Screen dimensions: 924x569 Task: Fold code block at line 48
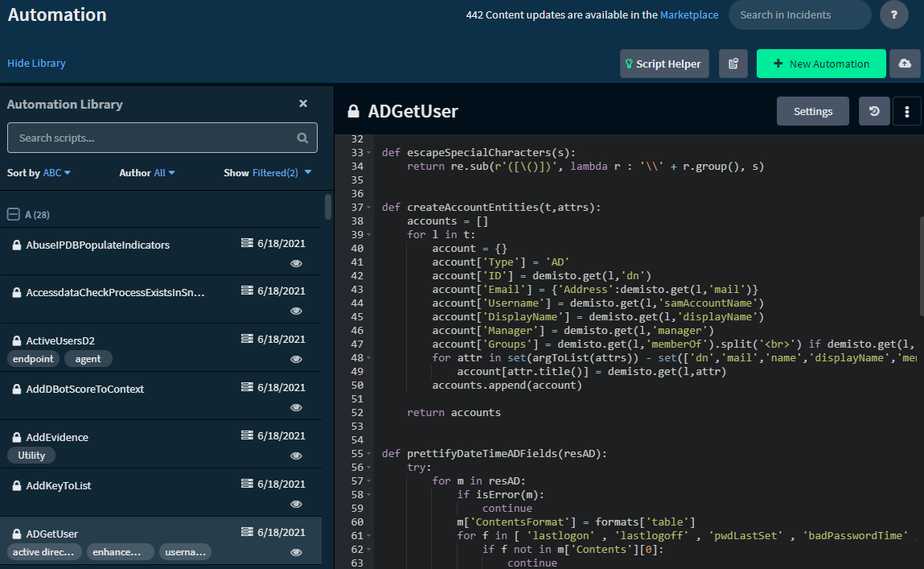369,358
